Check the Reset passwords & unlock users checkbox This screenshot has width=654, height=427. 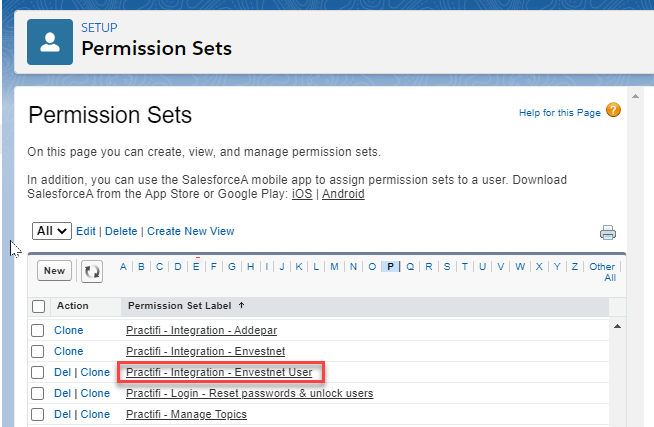38,393
